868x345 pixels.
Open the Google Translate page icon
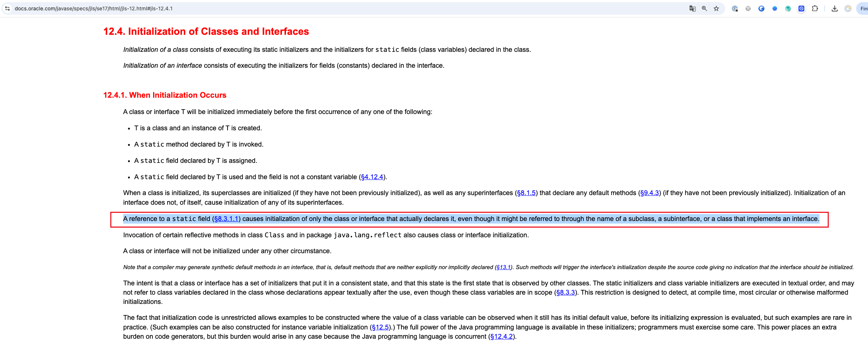(692, 9)
